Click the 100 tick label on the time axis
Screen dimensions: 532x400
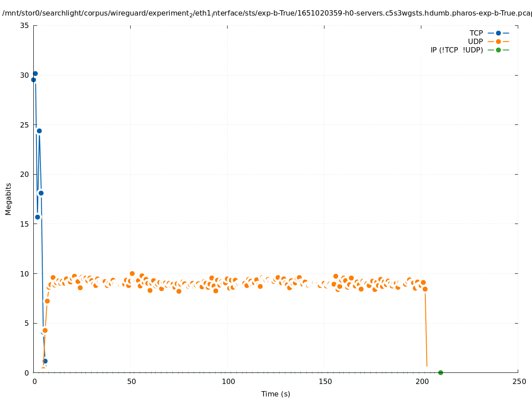tap(228, 381)
